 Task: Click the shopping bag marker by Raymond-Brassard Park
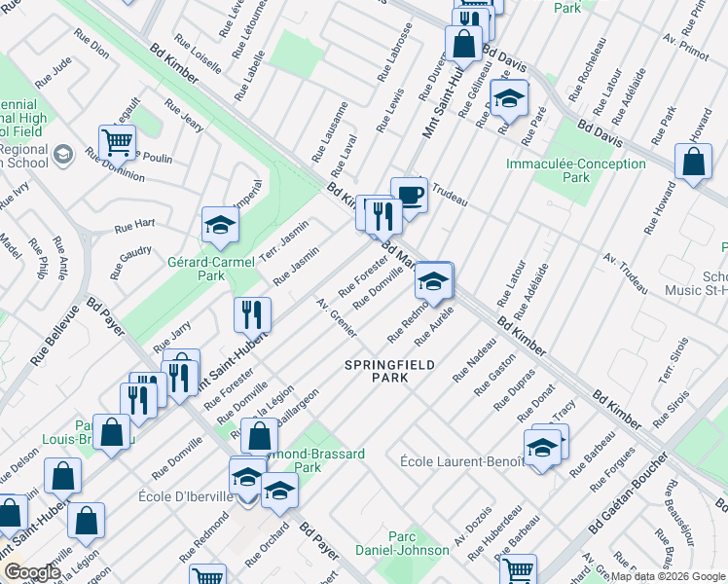pyautogui.click(x=260, y=437)
